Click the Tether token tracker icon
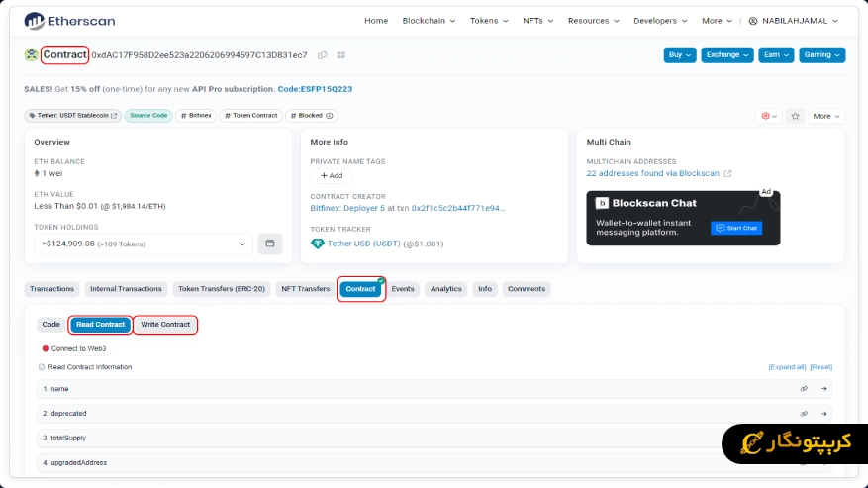The image size is (868, 488). point(317,244)
